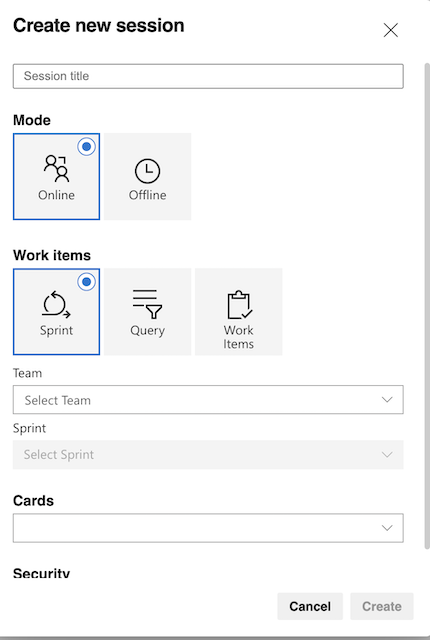Toggle the Sprint radio indicator
This screenshot has width=430, height=640.
point(86,282)
